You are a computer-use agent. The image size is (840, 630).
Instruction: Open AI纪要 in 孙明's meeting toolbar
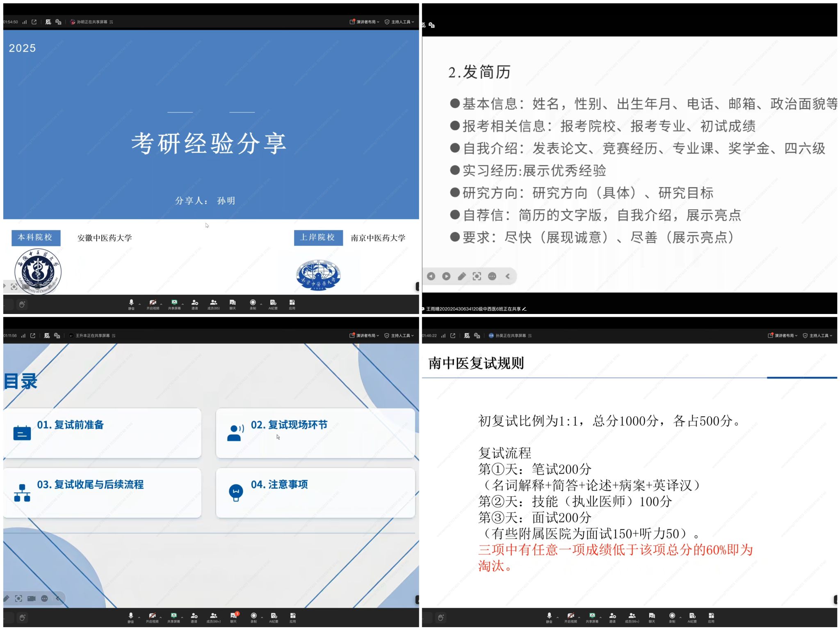pos(273,304)
